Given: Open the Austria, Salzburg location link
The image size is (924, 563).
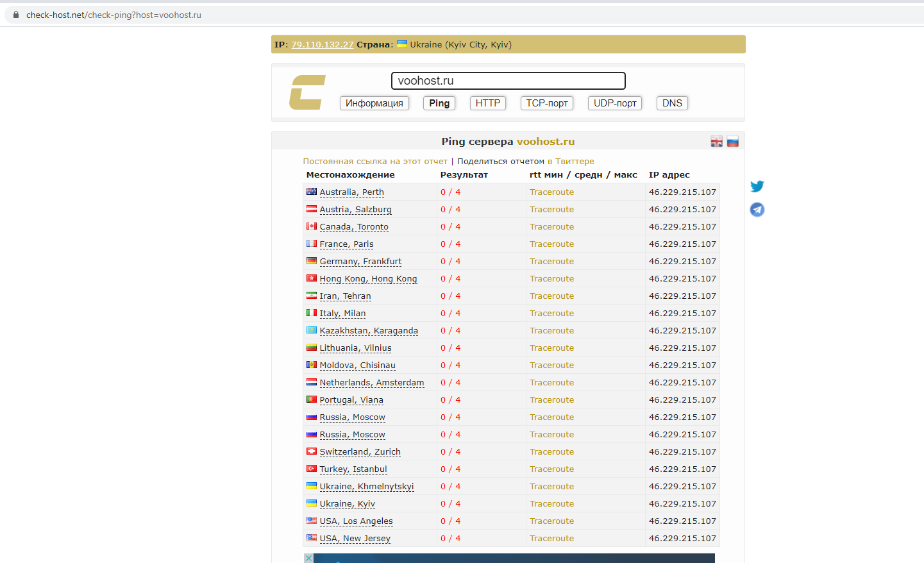Looking at the screenshot, I should point(356,210).
